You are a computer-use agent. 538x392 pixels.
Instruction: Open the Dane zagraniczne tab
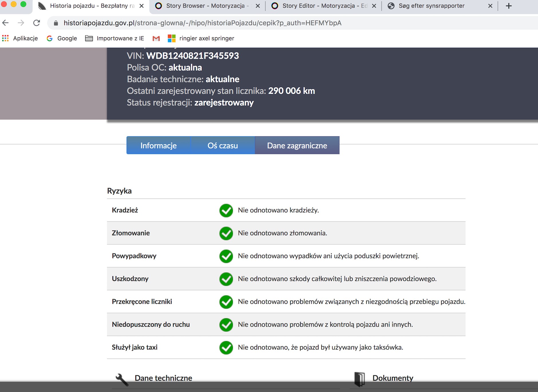click(297, 145)
